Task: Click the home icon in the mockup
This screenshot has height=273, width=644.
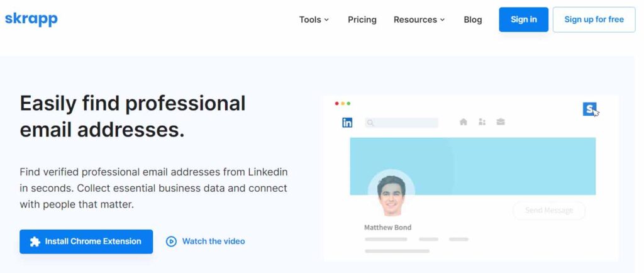Action: pos(464,122)
